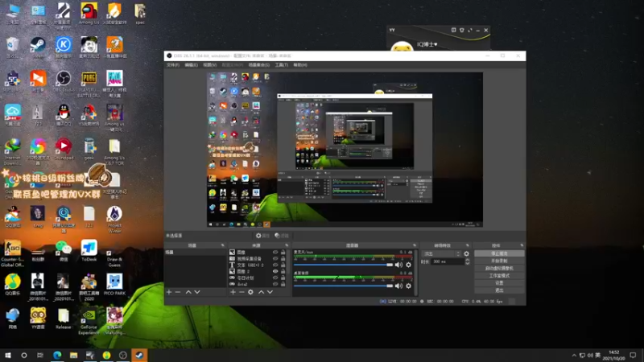Select the ToDesk desktop icon

tap(89, 250)
